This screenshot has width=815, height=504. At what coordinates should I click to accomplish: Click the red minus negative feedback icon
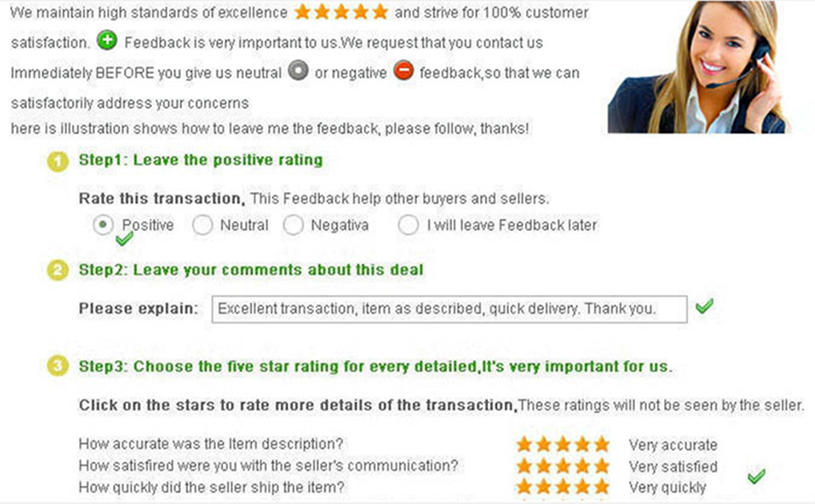coord(403,71)
